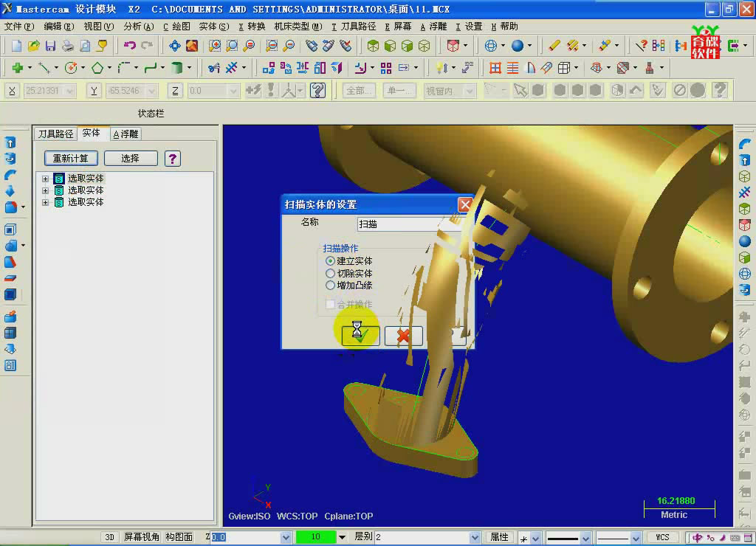This screenshot has width=756, height=546.
Task: Switch to the 刀具路径 panel tab
Action: 55,134
